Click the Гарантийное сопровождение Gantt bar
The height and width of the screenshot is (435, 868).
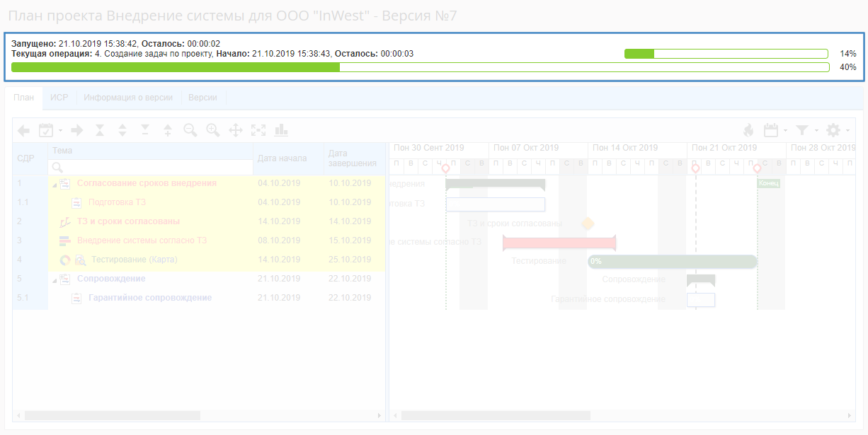click(701, 300)
